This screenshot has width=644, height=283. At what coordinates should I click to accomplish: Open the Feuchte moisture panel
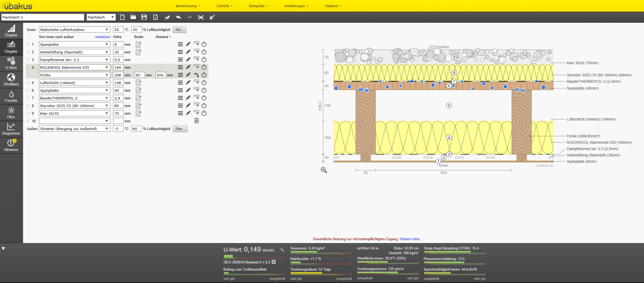pos(11,96)
